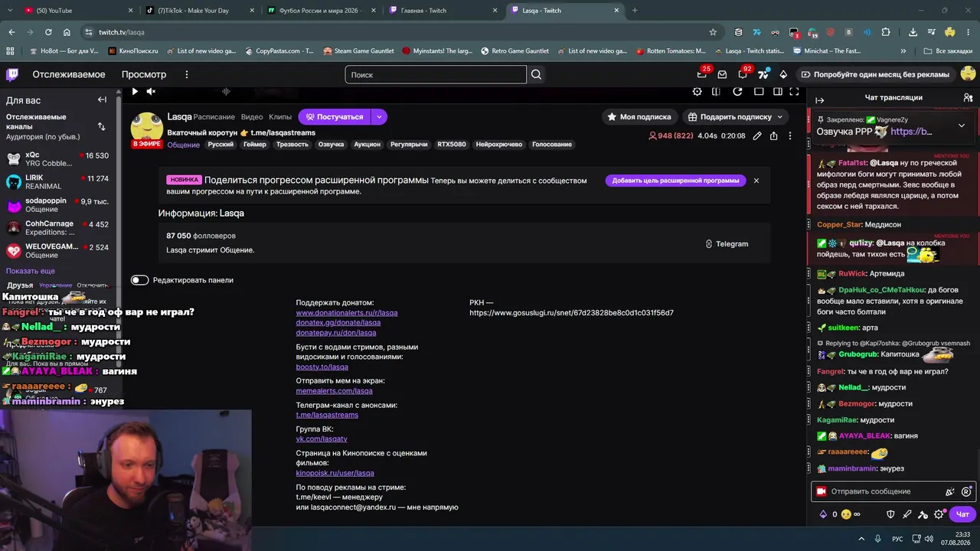Open the chat settings gear icon
The width and height of the screenshot is (980, 551).
click(939, 514)
